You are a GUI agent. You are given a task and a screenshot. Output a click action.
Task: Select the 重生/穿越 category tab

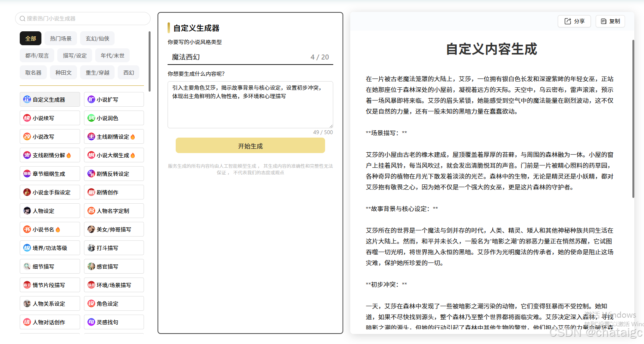tap(98, 73)
